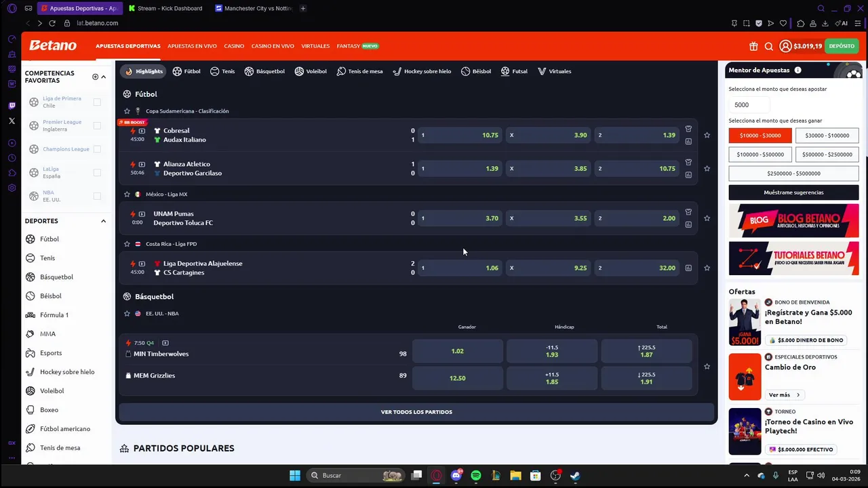This screenshot has width=868, height=488.
Task: Click the Opera snapshot capture icon
Action: pos(747,23)
